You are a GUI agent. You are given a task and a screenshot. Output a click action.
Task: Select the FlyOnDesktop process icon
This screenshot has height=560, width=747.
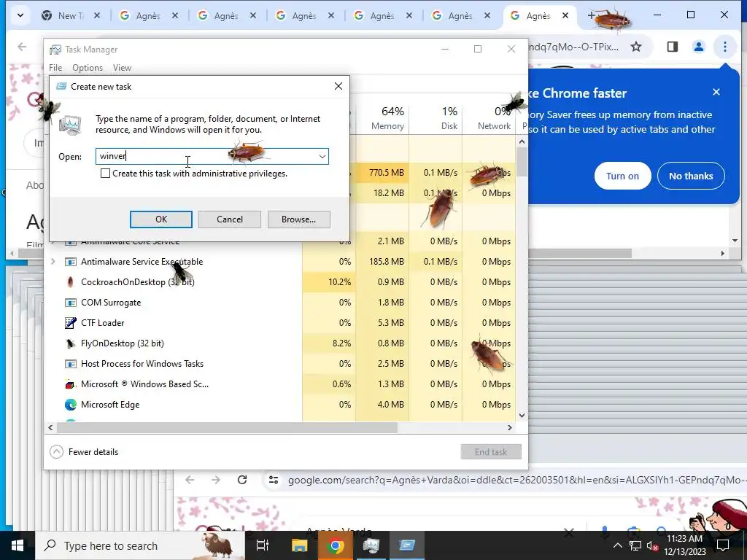tap(71, 343)
